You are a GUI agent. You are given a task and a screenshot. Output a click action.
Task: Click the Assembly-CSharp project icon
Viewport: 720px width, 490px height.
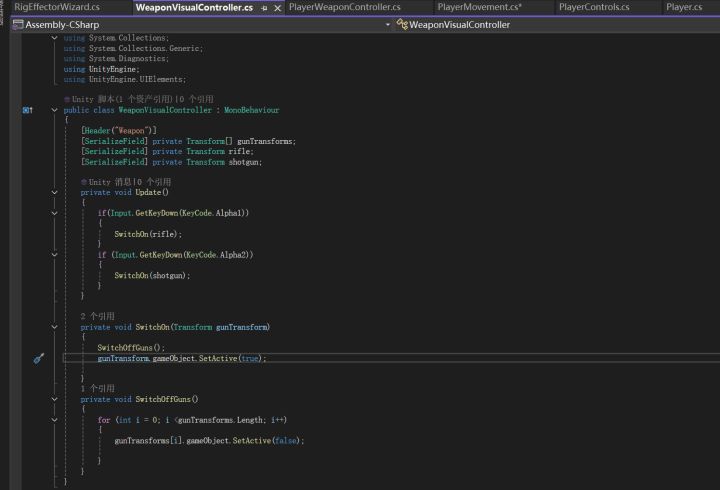point(18,24)
